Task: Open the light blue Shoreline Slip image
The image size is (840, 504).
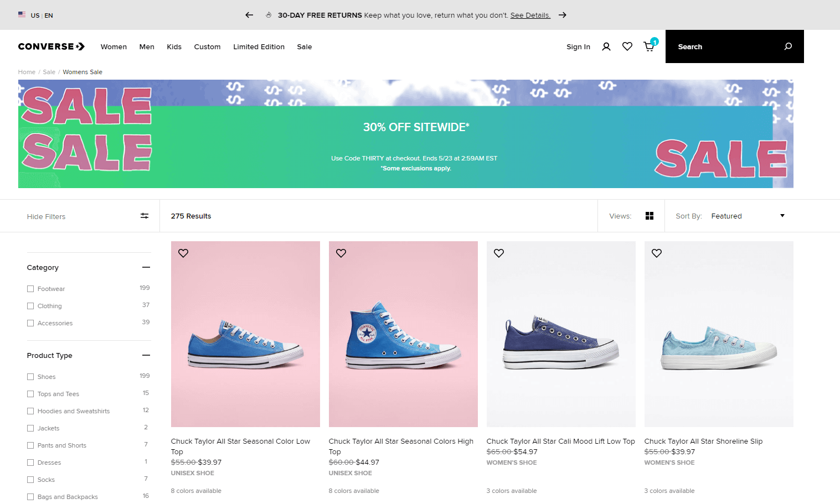Action: pyautogui.click(x=719, y=334)
